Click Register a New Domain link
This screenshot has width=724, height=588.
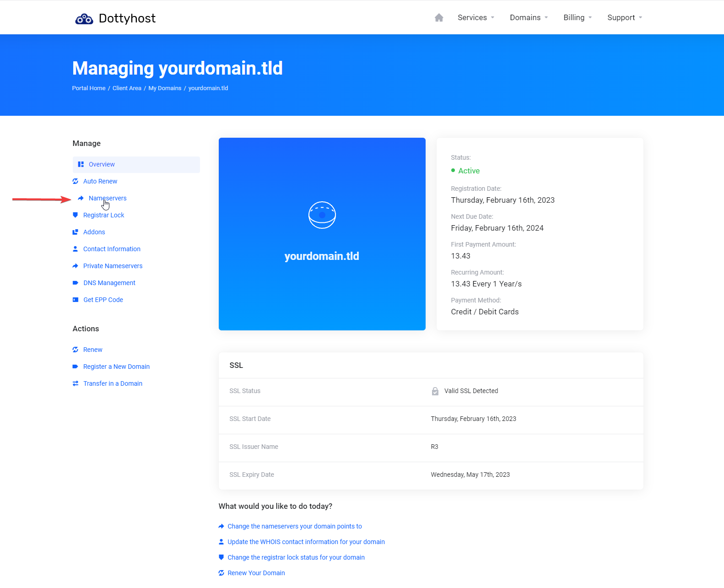(x=116, y=367)
